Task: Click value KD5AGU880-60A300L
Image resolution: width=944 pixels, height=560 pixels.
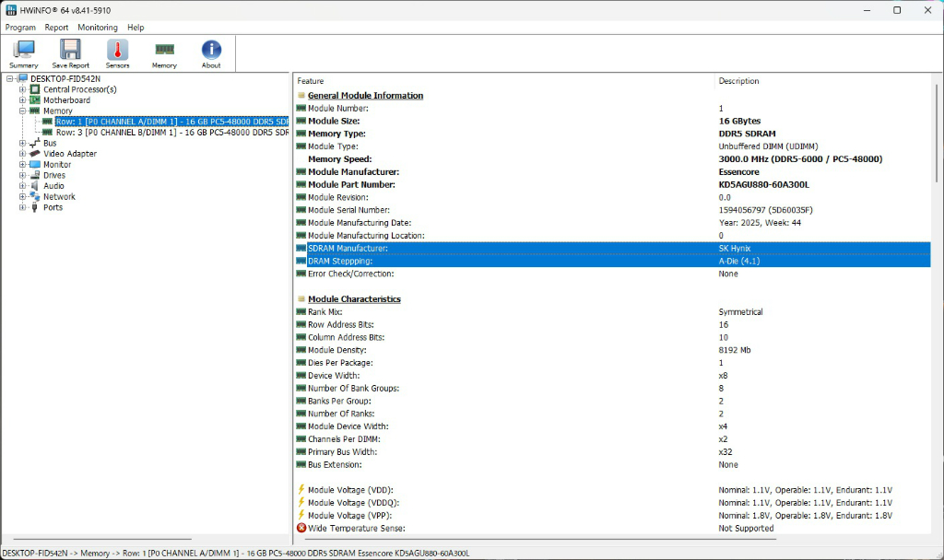Action: click(x=763, y=184)
